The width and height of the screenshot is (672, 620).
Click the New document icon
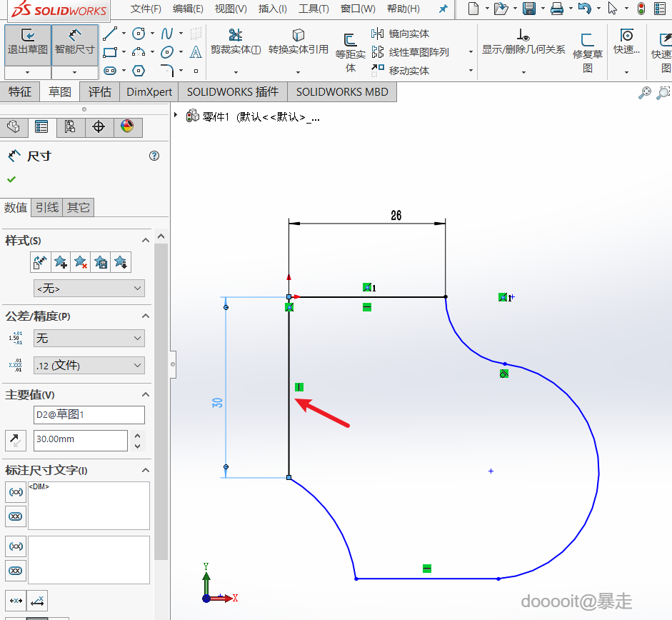click(x=473, y=9)
